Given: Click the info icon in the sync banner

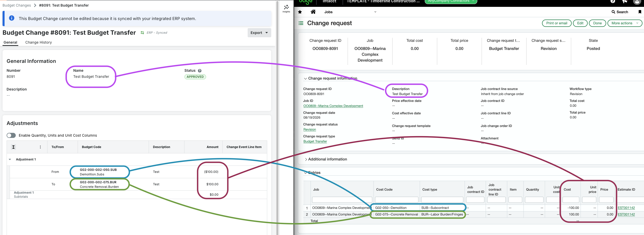Looking at the screenshot, I should [x=12, y=18].
